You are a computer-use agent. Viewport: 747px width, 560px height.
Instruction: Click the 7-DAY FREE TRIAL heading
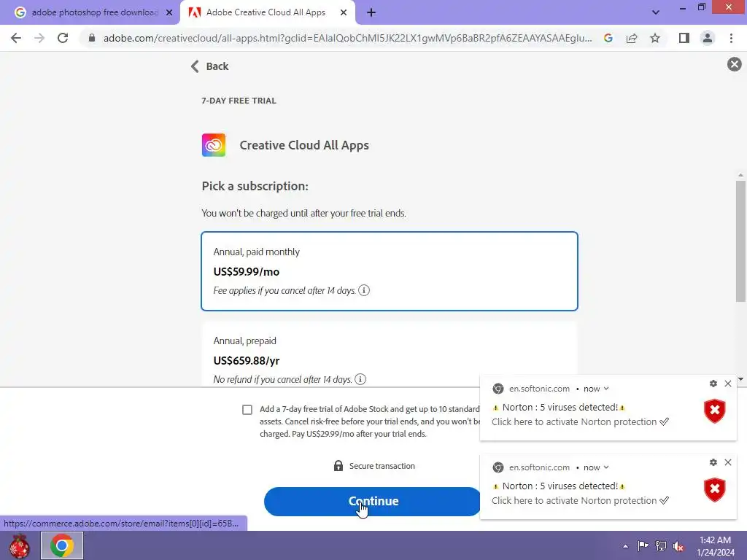(239, 101)
